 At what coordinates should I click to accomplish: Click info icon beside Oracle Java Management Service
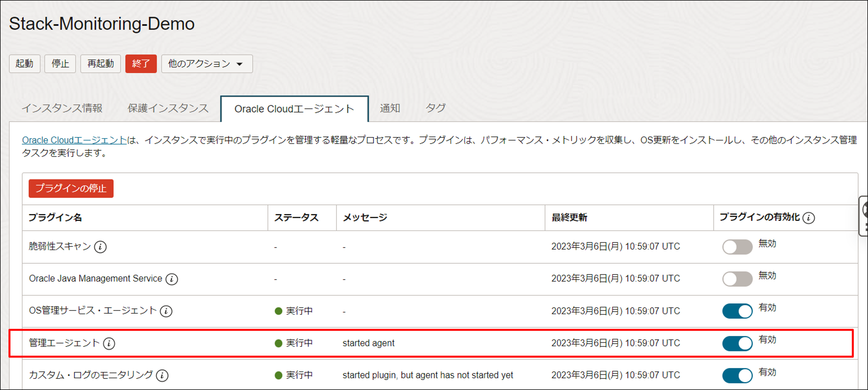coord(171,279)
